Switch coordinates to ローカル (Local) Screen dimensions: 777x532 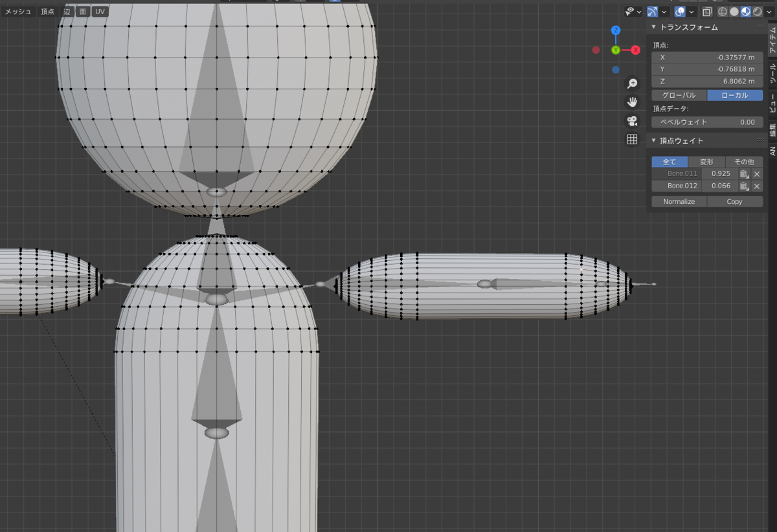pyautogui.click(x=735, y=95)
